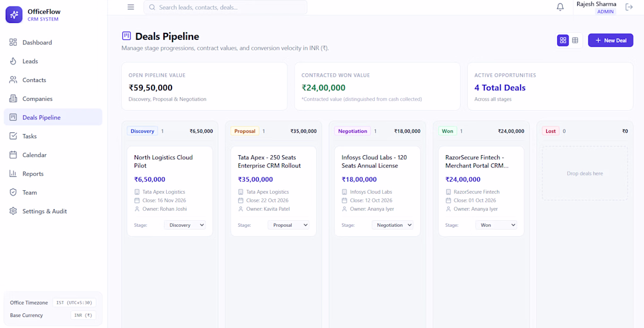Open Contacts section
The height and width of the screenshot is (328, 644).
click(53, 80)
